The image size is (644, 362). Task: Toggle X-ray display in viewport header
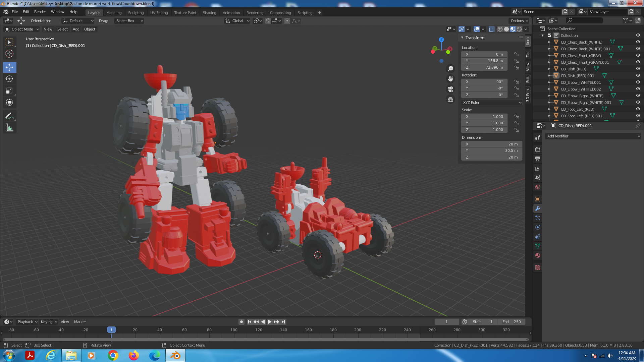coord(492,29)
